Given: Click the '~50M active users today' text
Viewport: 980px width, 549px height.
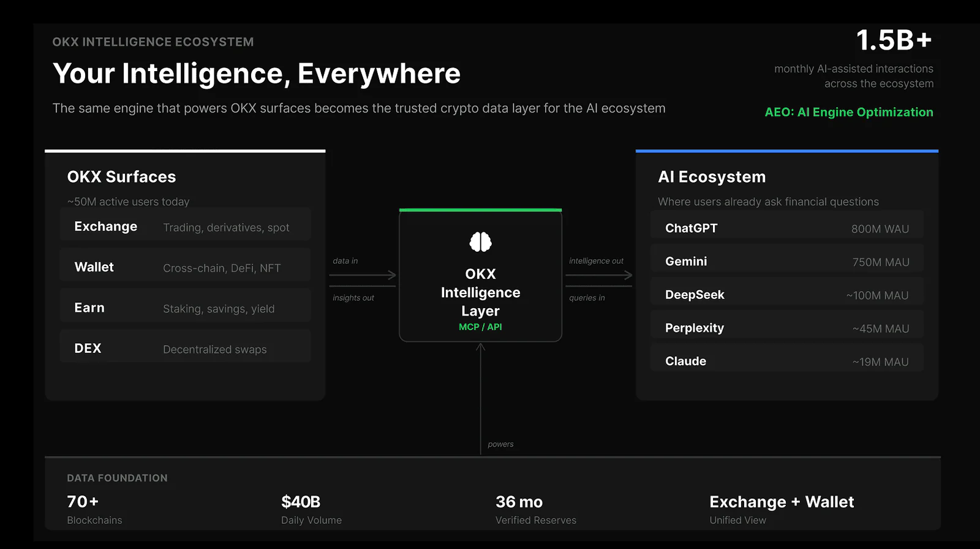Looking at the screenshot, I should coord(128,202).
